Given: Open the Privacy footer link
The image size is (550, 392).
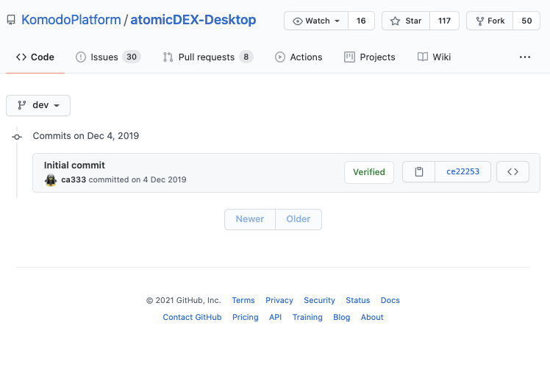Looking at the screenshot, I should click(279, 300).
